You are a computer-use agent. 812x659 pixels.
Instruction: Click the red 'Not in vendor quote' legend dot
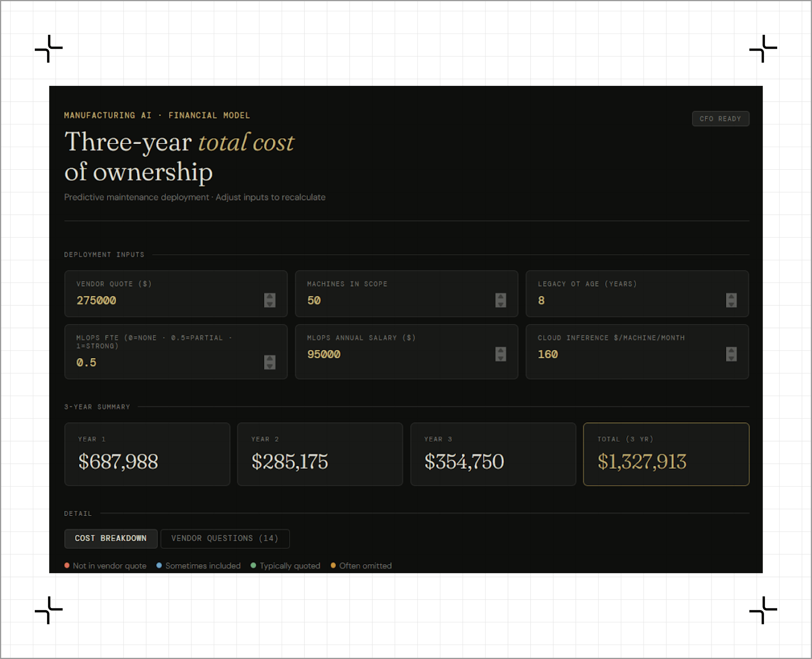pyautogui.click(x=67, y=565)
